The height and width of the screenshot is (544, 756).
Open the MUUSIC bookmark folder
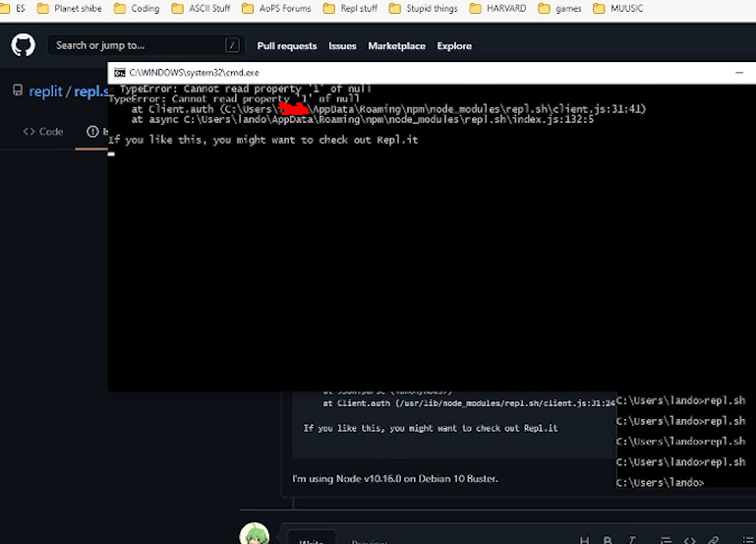[618, 8]
